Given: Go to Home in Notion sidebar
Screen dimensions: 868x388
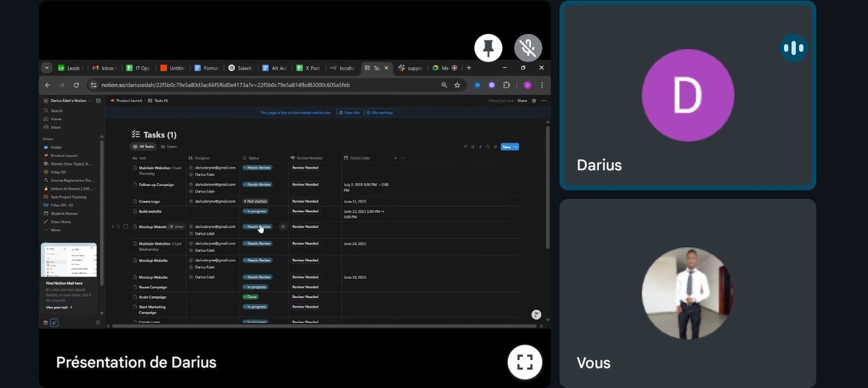Looking at the screenshot, I should 56,119.
